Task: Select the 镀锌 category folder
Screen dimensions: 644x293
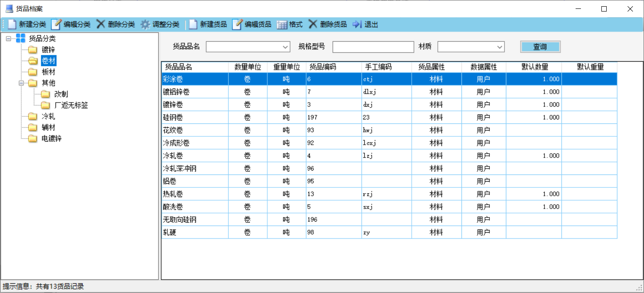Action: [x=48, y=50]
